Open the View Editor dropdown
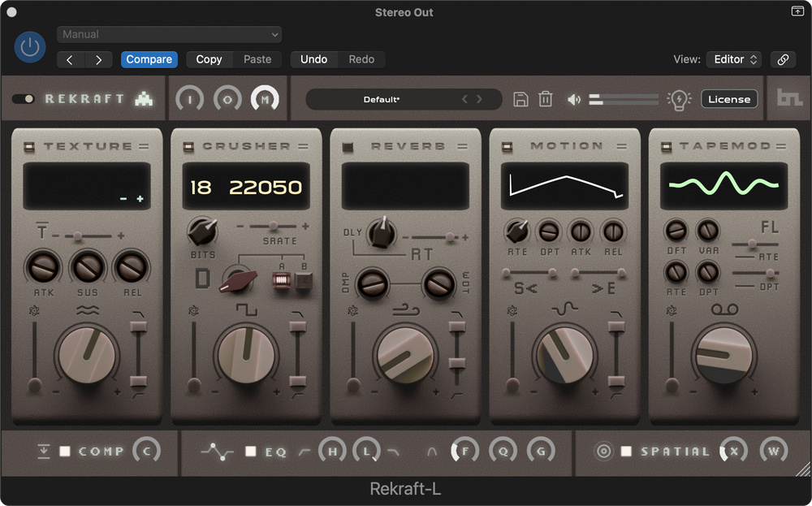The height and width of the screenshot is (506, 812). click(x=734, y=59)
